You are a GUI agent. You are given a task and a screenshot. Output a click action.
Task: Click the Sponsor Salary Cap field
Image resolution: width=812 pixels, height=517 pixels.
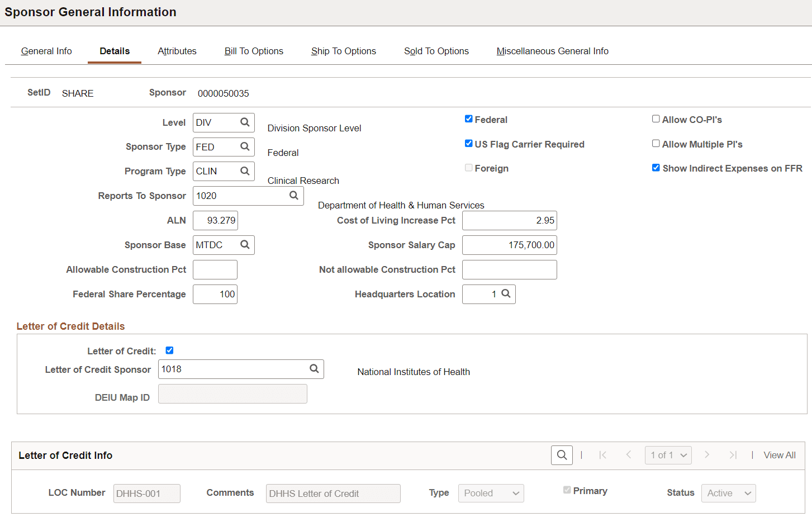509,245
